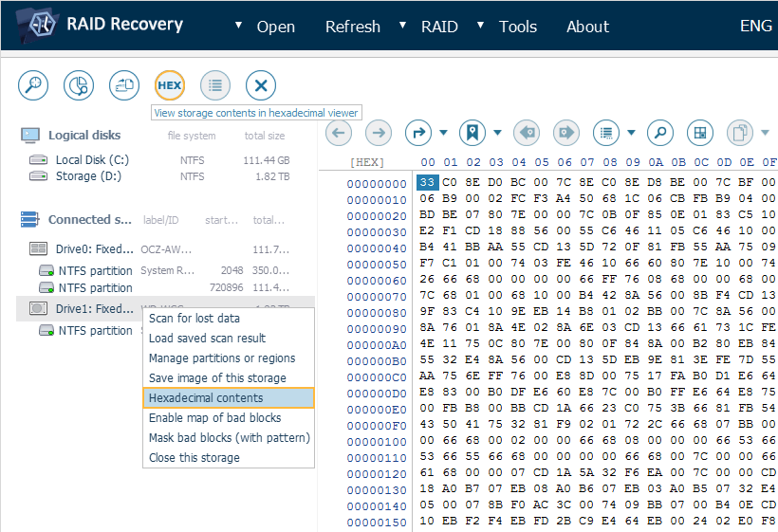Select the first hex byte 33
The height and width of the screenshot is (532, 778).
point(427,182)
